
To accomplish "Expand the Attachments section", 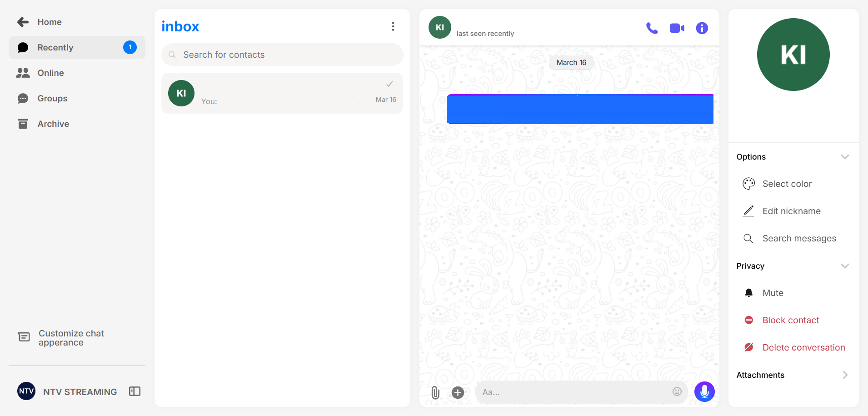I will tap(844, 375).
